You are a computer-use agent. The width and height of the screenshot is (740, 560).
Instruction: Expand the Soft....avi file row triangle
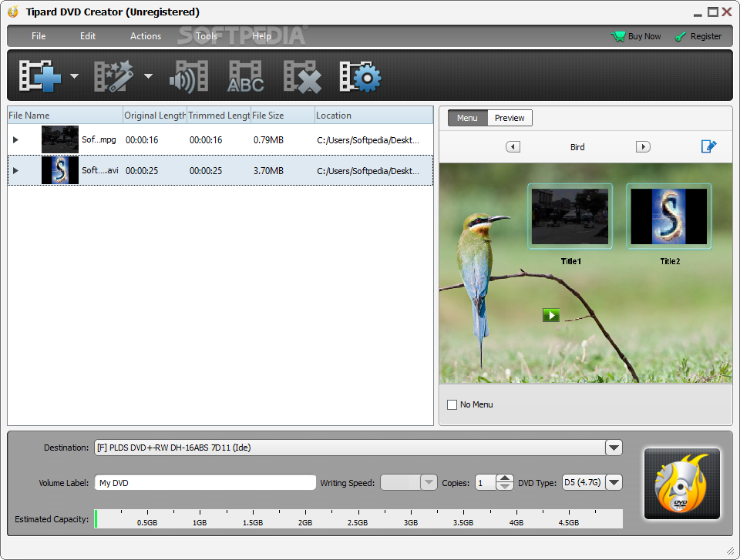point(15,170)
